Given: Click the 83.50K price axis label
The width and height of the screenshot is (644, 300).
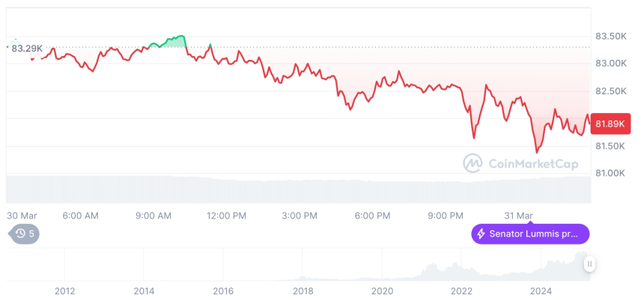Looking at the screenshot, I should 610,36.
